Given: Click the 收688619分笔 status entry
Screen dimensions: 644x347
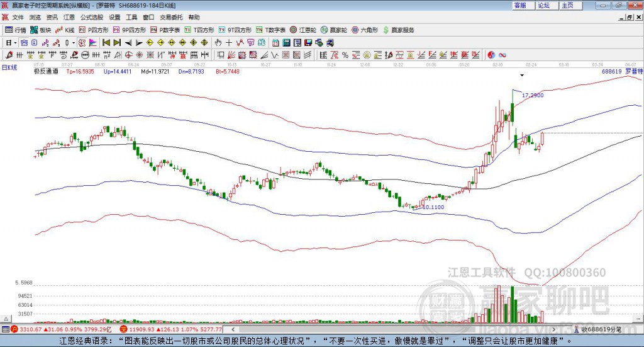Looking at the screenshot, I should [x=598, y=329].
